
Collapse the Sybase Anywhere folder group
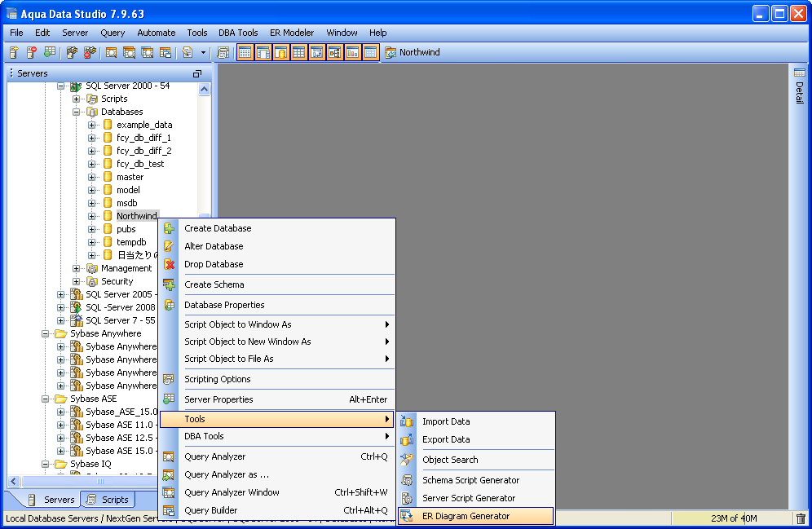pyautogui.click(x=45, y=333)
